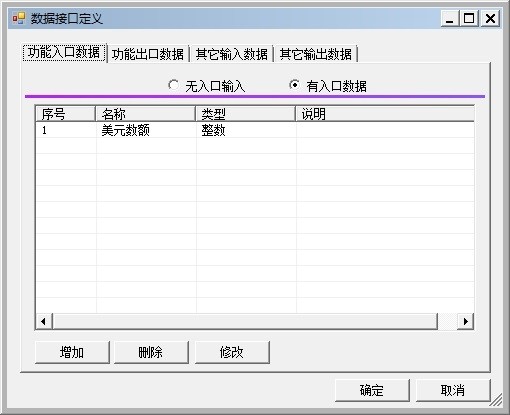Click the horizontal scrollbar thumb
510x415 pixels.
click(x=245, y=321)
